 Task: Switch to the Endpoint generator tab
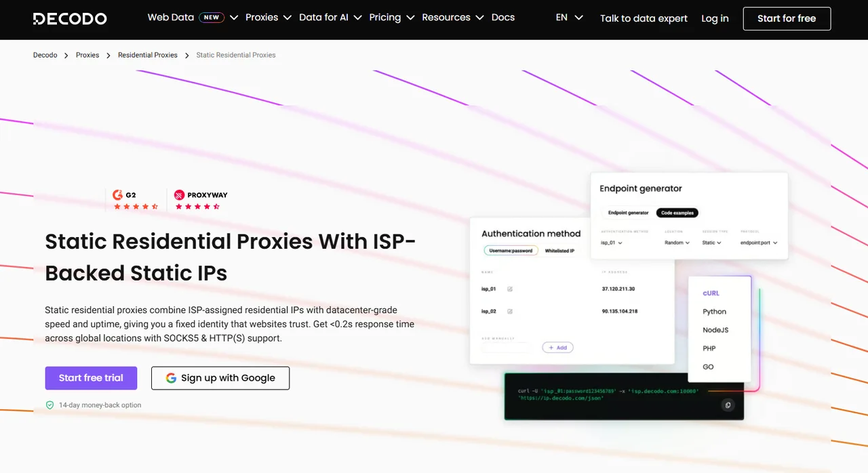[x=628, y=213]
